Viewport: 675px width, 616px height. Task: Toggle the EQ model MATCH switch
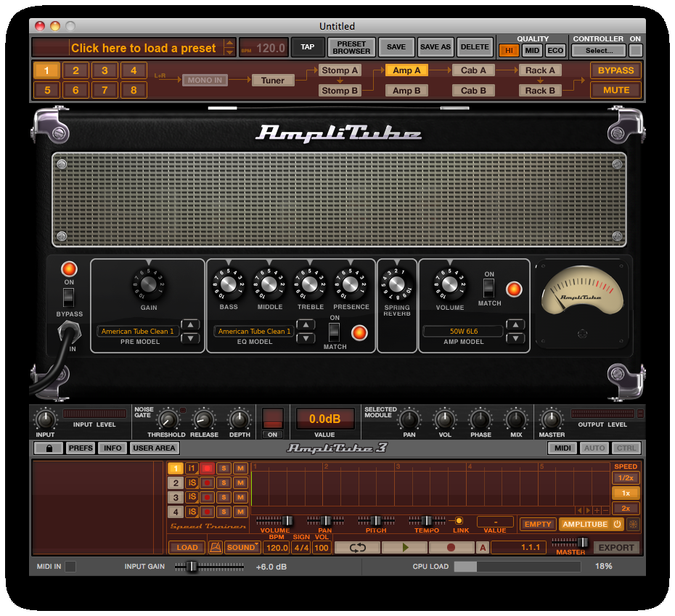pyautogui.click(x=335, y=332)
